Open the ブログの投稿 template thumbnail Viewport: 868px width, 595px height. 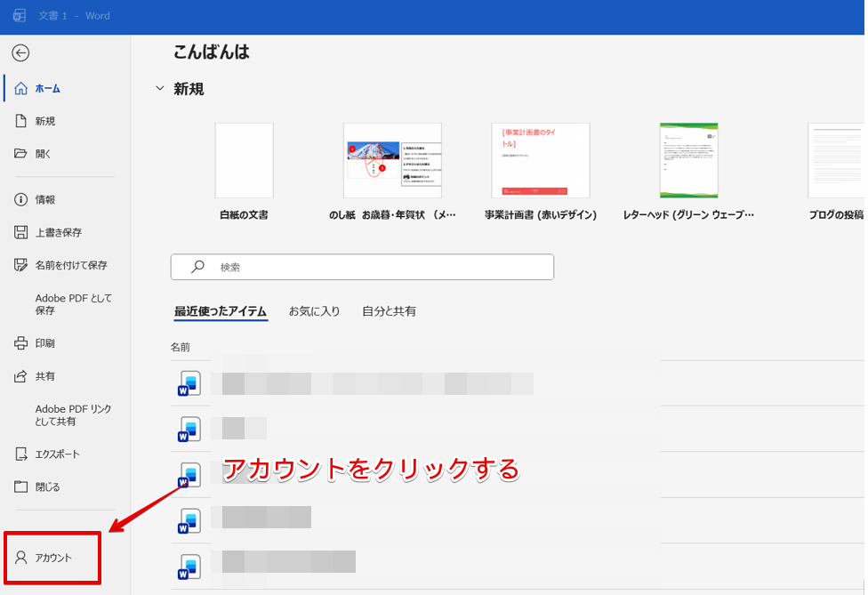pos(837,160)
